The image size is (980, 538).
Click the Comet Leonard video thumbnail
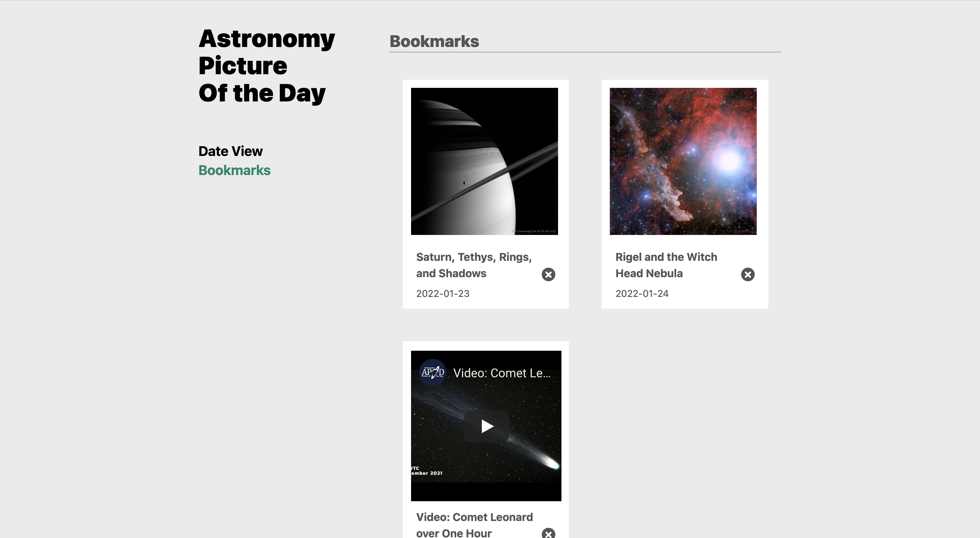point(486,426)
